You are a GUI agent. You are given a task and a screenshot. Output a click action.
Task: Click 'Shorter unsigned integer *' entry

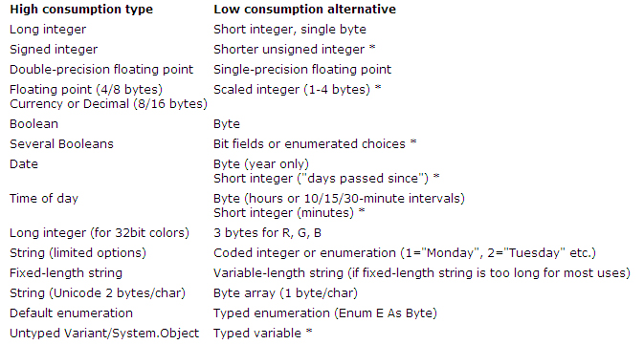point(295,50)
